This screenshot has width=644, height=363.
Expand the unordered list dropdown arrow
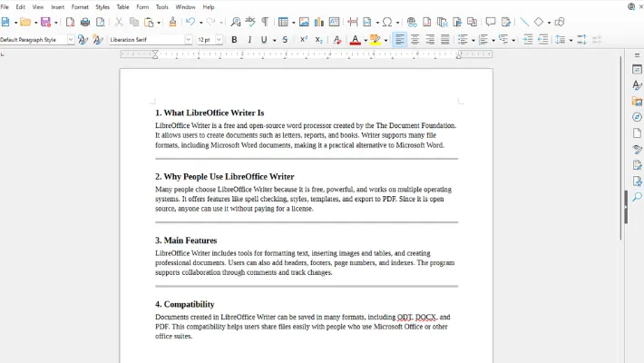473,40
